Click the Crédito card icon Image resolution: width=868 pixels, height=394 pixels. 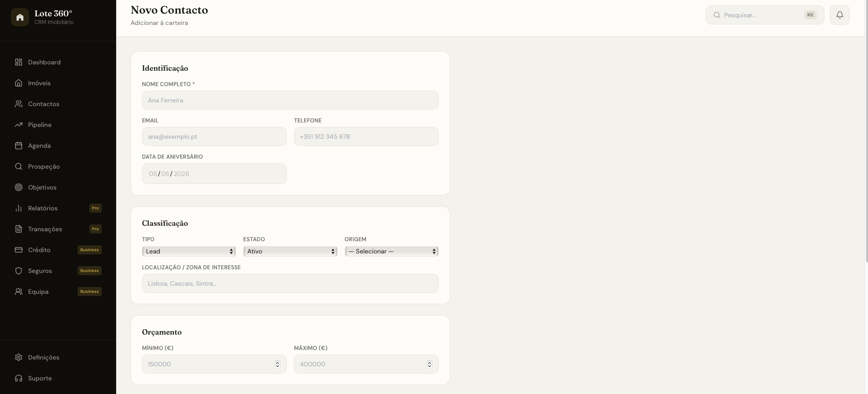19,250
